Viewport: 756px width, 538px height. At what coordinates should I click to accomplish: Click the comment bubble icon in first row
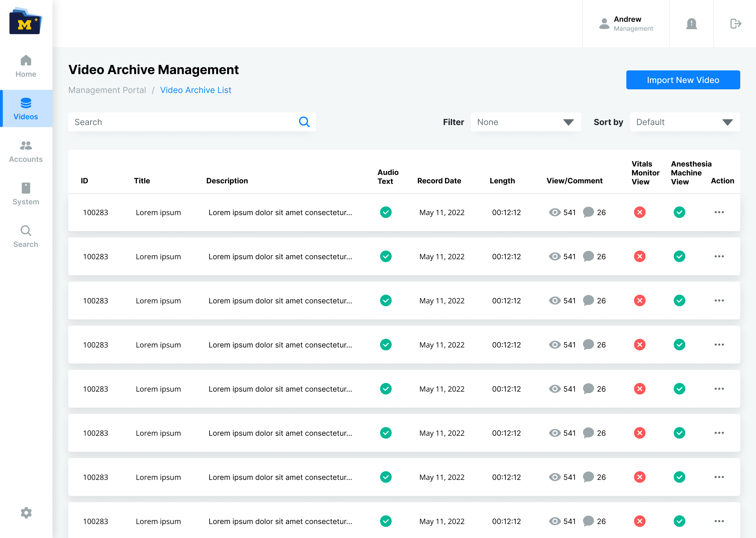[x=588, y=212]
